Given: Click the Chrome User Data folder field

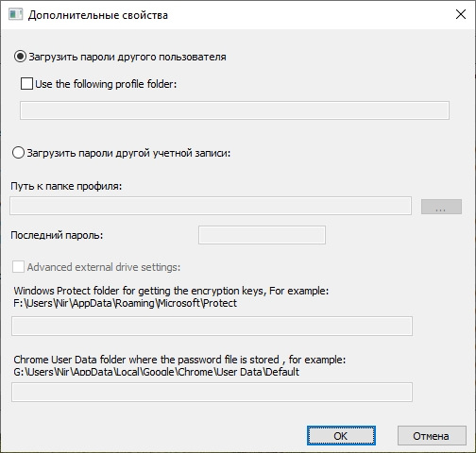Looking at the screenshot, I should coord(212,392).
